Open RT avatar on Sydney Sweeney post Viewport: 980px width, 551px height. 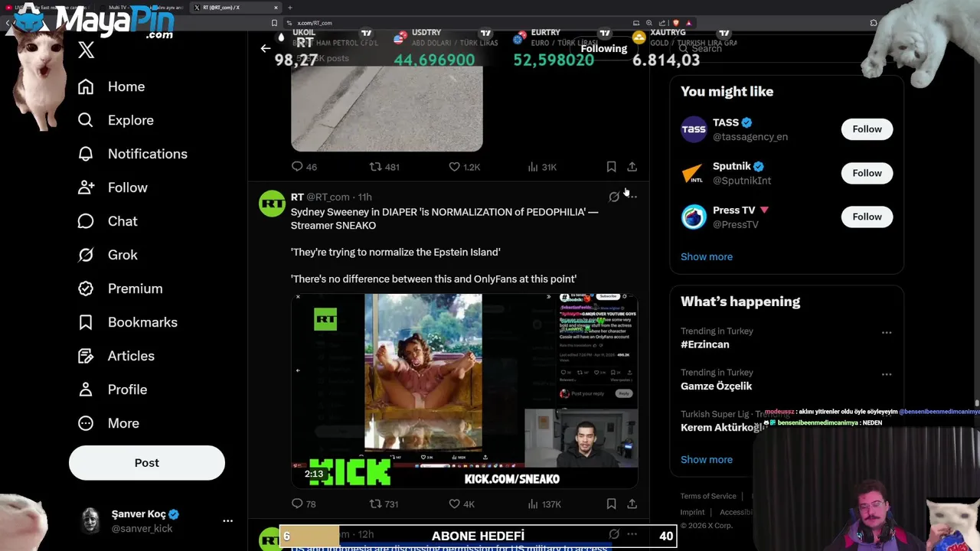(x=272, y=204)
